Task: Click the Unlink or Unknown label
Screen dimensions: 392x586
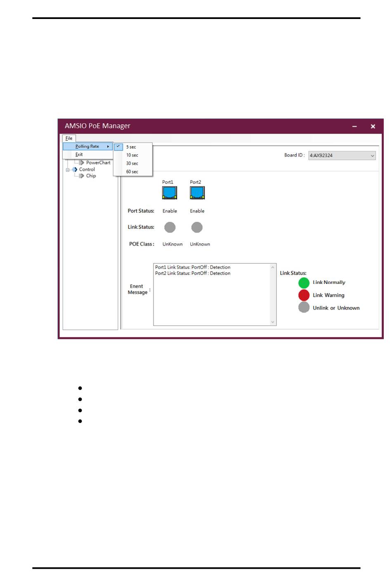Action: click(336, 308)
